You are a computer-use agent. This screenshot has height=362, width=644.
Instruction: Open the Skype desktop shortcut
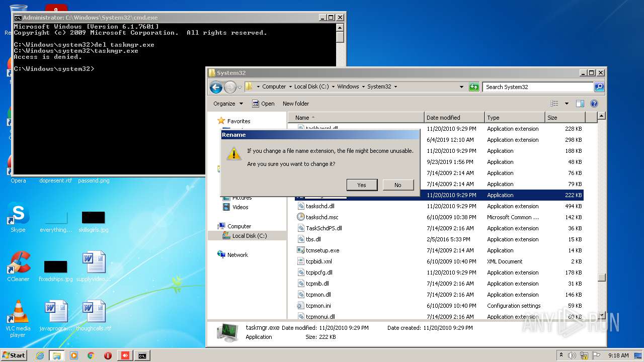(x=18, y=218)
